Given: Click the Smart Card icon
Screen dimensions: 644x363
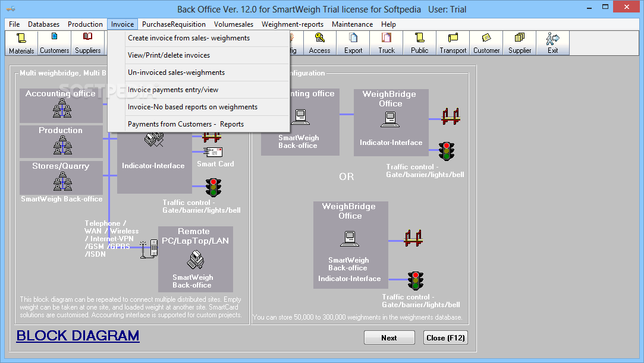Looking at the screenshot, I should (213, 153).
